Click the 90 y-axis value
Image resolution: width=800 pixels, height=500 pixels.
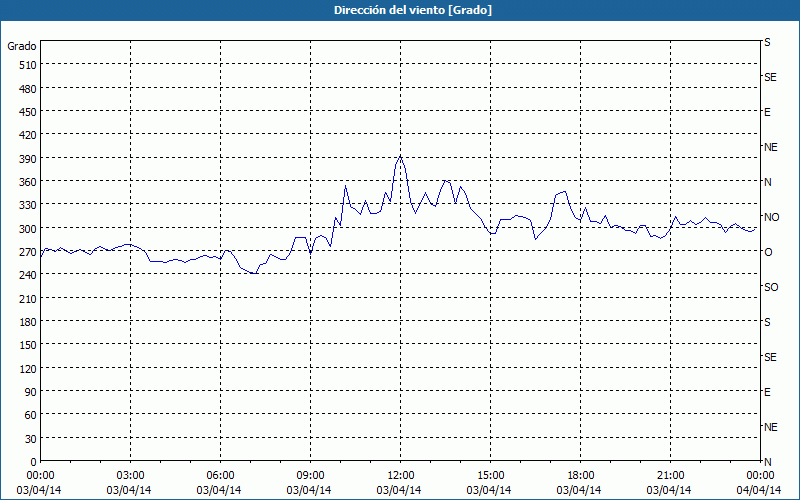click(x=31, y=392)
